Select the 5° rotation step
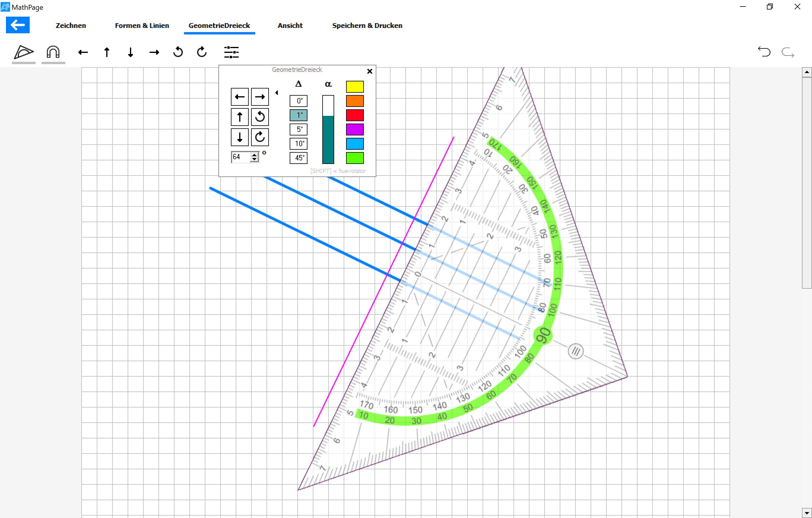 (x=299, y=129)
